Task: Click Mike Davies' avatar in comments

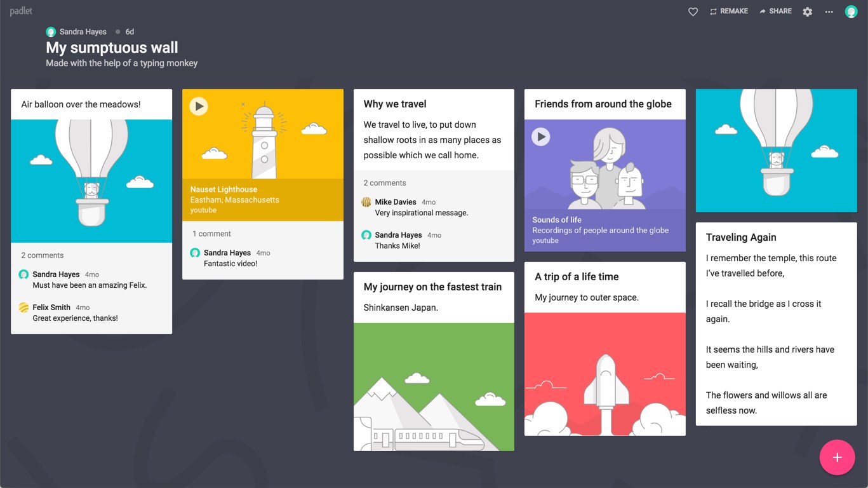Action: (x=366, y=202)
